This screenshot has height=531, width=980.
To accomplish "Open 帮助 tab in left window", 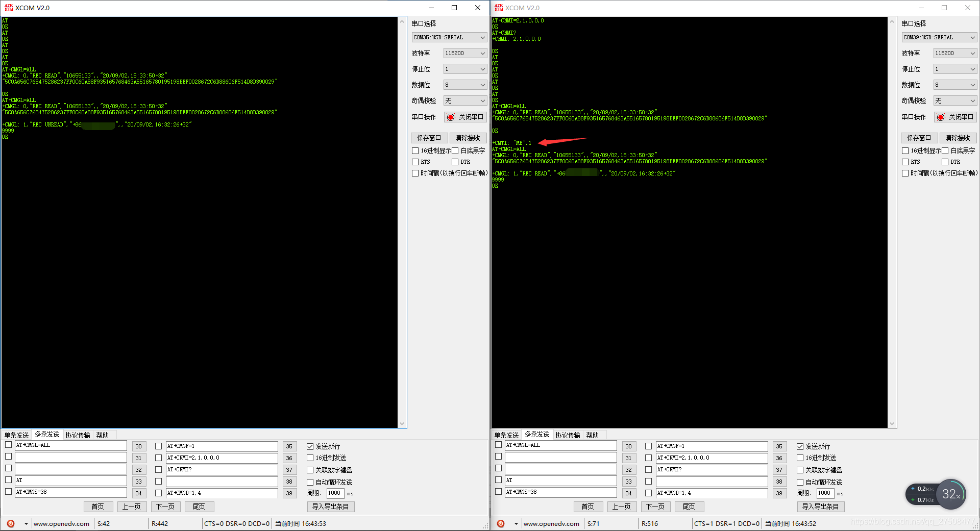I will click(x=103, y=435).
